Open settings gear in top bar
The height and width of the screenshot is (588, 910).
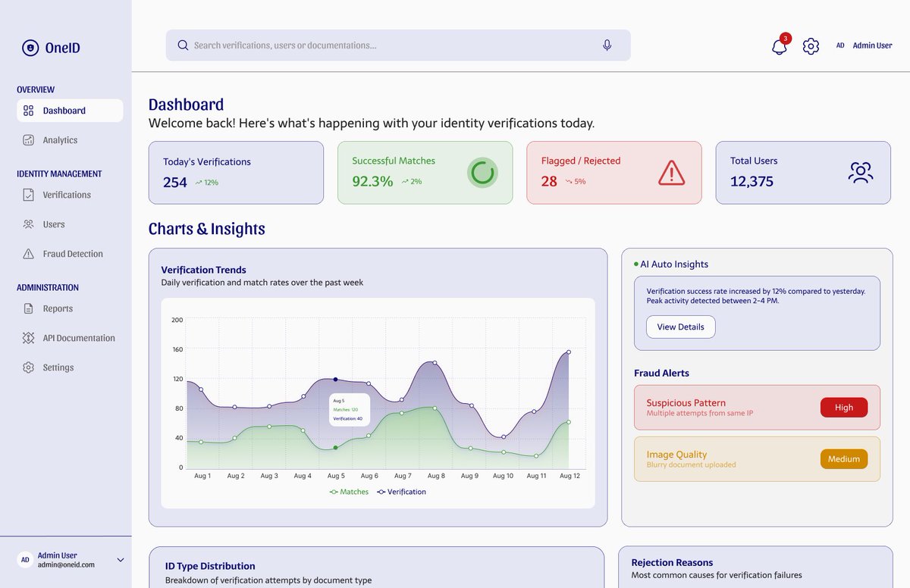[x=811, y=46]
